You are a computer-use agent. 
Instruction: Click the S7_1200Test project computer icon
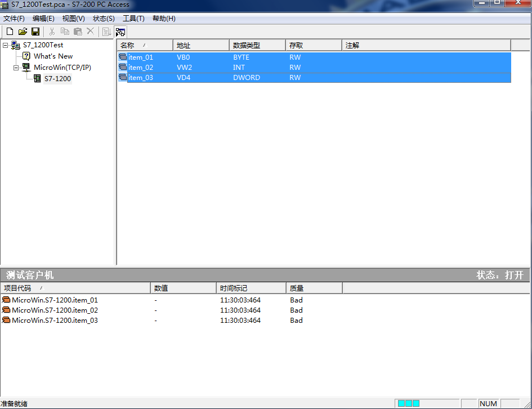[x=16, y=45]
